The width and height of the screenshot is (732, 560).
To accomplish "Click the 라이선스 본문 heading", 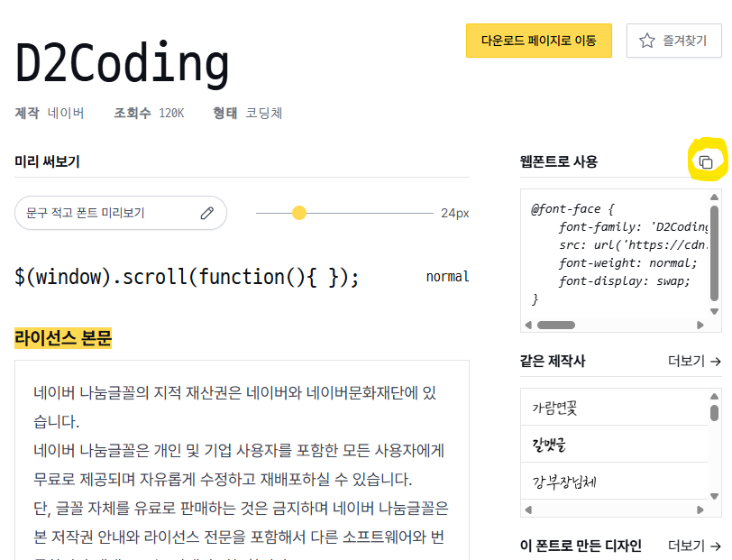I will [63, 338].
